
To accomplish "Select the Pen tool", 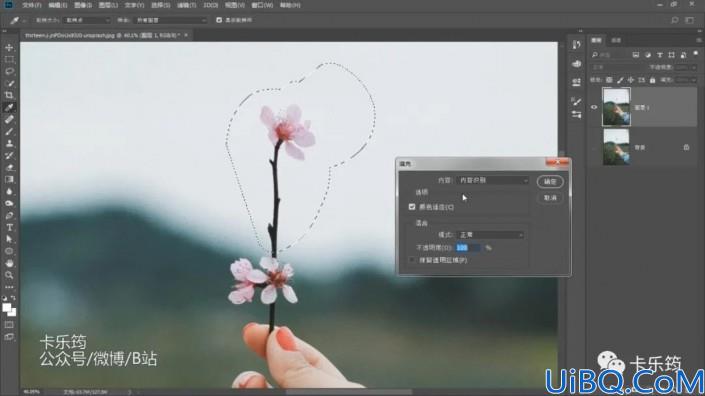I will [x=9, y=216].
